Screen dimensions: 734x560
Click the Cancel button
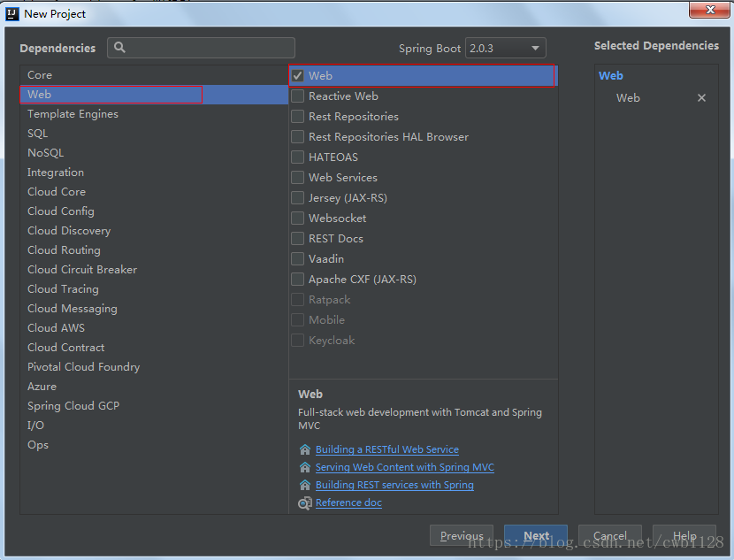coord(610,535)
